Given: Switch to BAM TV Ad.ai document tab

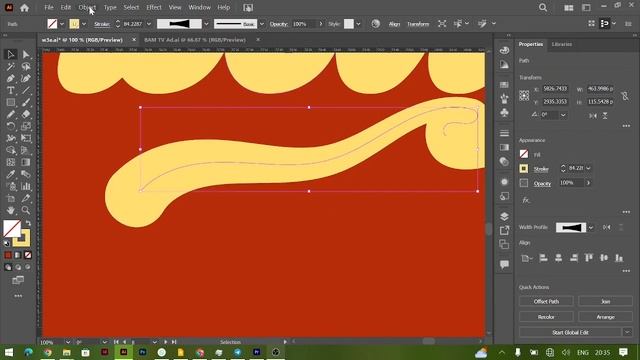Looking at the screenshot, I should [x=195, y=40].
